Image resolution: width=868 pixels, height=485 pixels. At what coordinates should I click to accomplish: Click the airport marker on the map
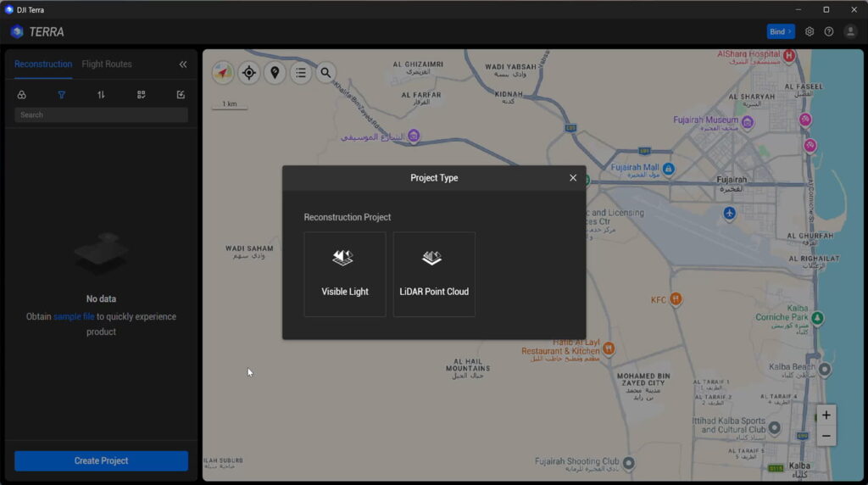click(x=730, y=213)
